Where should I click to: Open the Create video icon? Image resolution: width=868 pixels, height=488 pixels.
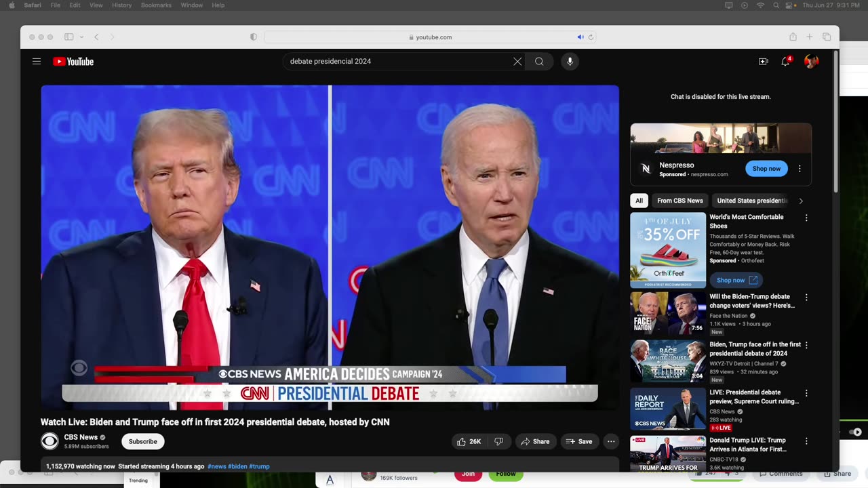pos(764,61)
